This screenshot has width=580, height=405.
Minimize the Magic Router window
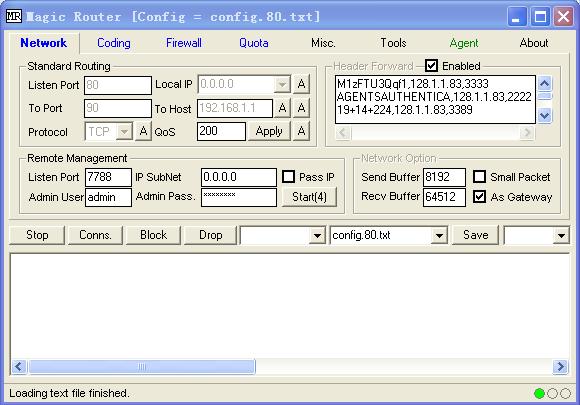click(x=517, y=17)
